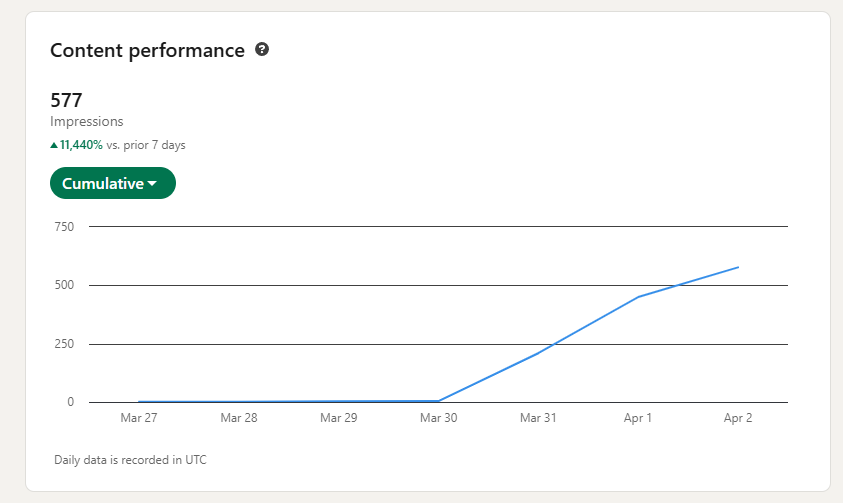This screenshot has width=843, height=503.
Task: Click the Impressions label
Action: point(86,121)
